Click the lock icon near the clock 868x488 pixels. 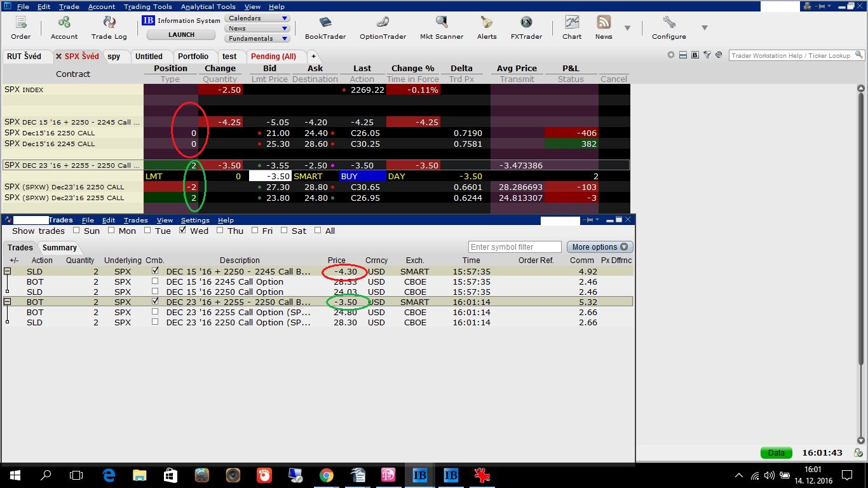[x=858, y=453]
